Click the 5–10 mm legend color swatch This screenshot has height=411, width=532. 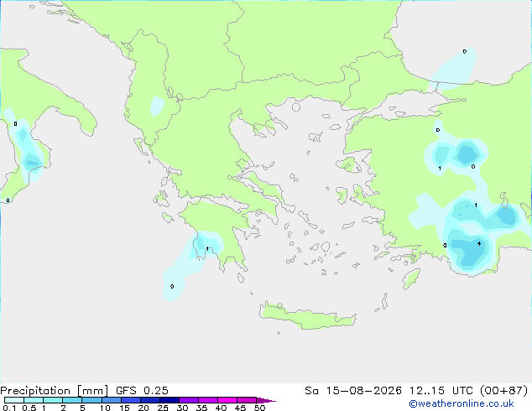tap(91, 400)
